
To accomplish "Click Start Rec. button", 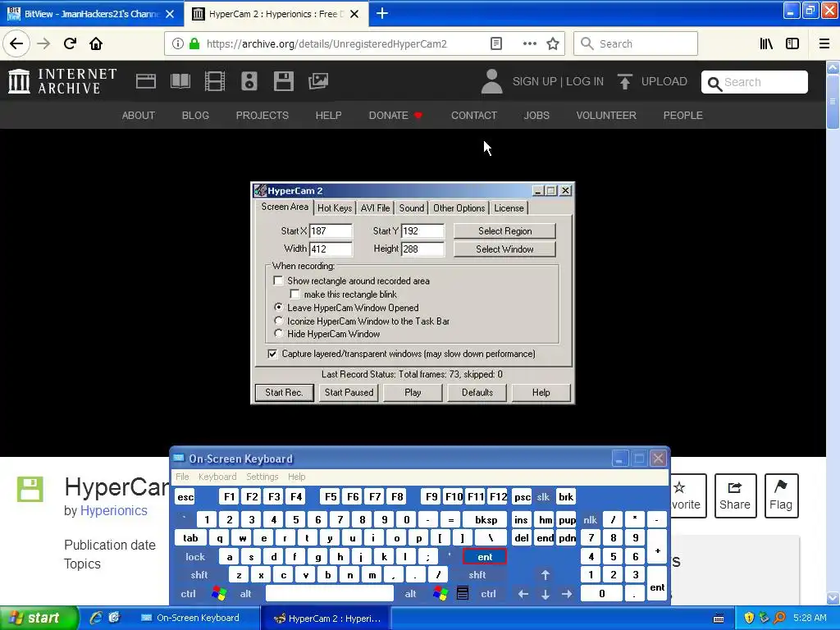I will (x=284, y=393).
